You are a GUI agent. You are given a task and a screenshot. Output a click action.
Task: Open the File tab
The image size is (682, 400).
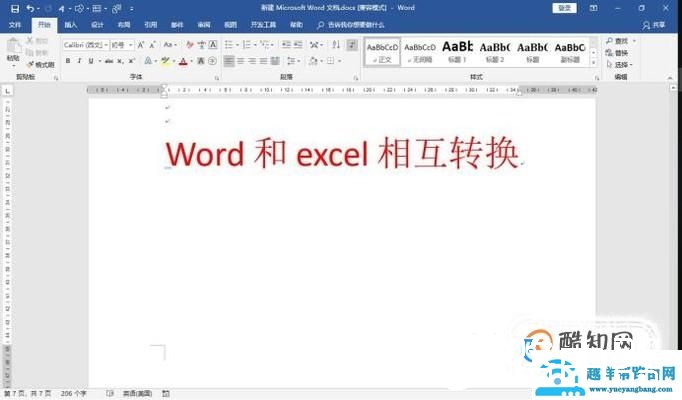15,25
